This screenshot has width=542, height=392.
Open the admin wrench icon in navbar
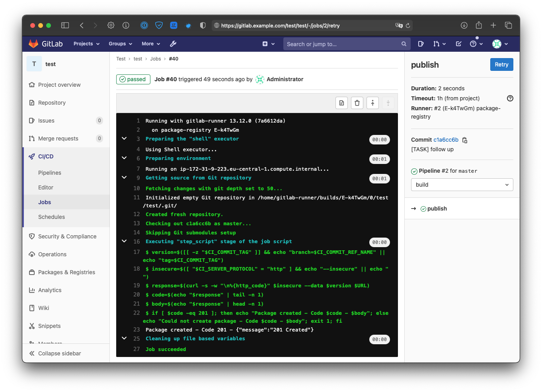coord(173,44)
